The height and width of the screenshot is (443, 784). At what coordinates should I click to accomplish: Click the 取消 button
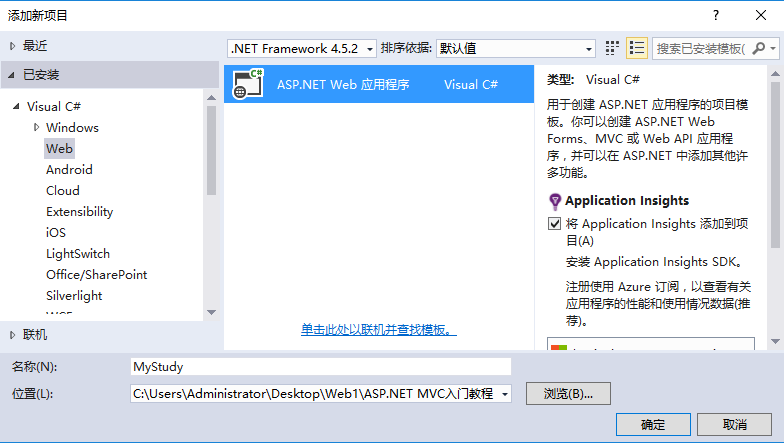(x=734, y=424)
